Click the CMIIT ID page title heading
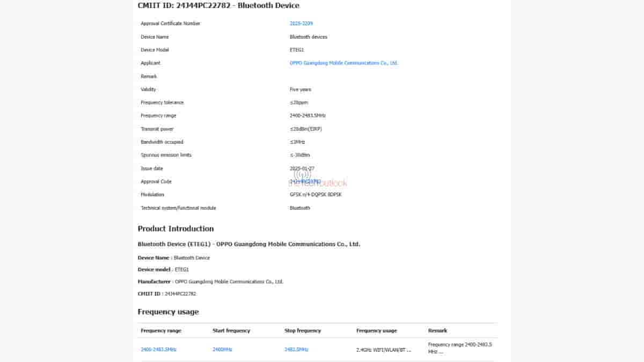 pos(218,5)
